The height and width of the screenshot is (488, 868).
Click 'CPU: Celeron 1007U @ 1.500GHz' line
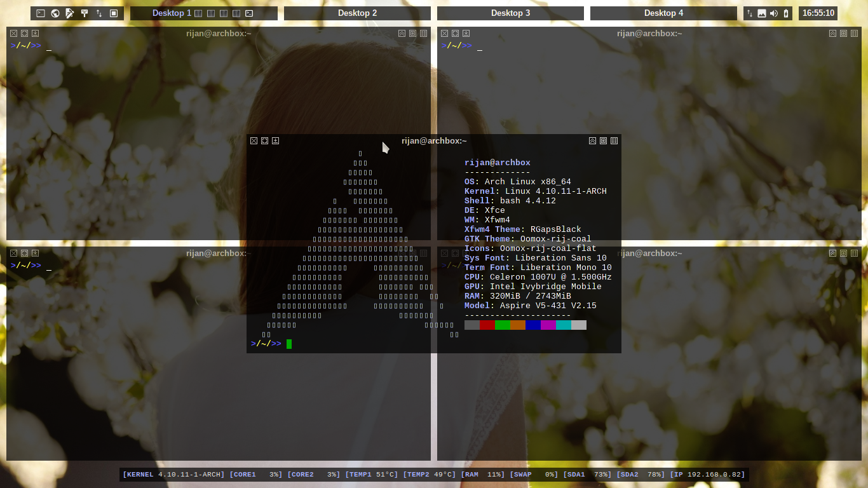(x=538, y=277)
